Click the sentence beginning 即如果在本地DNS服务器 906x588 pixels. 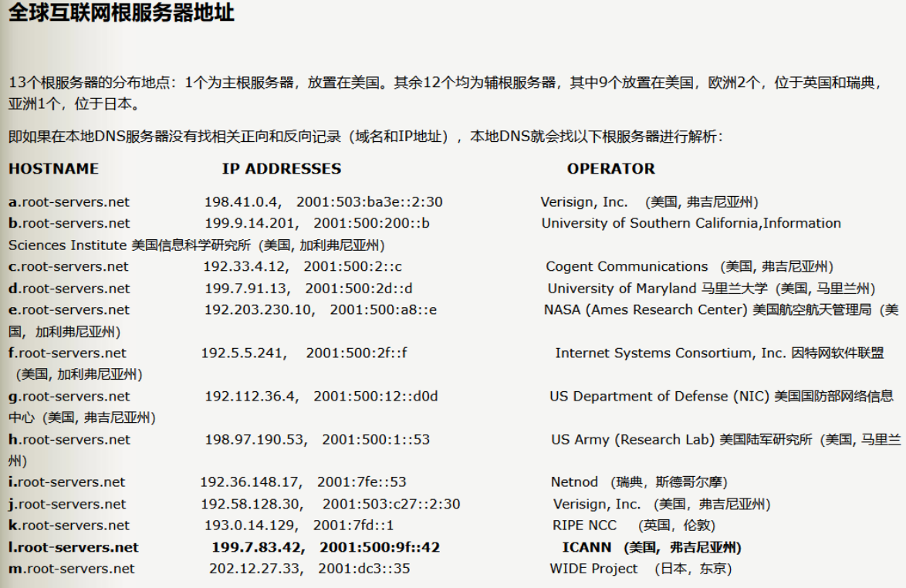tap(365, 137)
